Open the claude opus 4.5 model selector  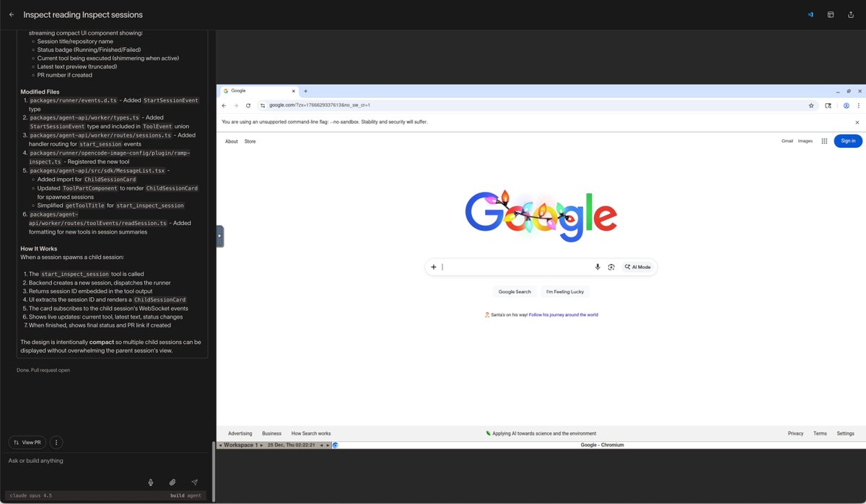30,495
